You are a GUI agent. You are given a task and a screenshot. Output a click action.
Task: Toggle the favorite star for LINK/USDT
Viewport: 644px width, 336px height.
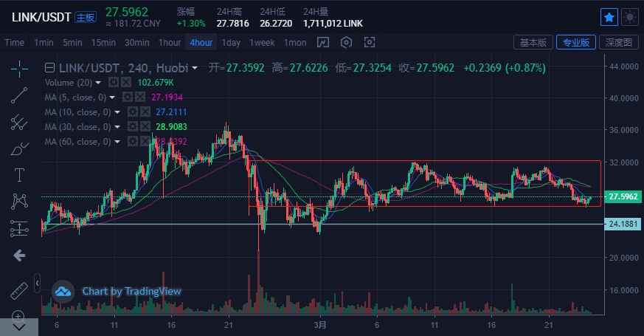point(609,17)
